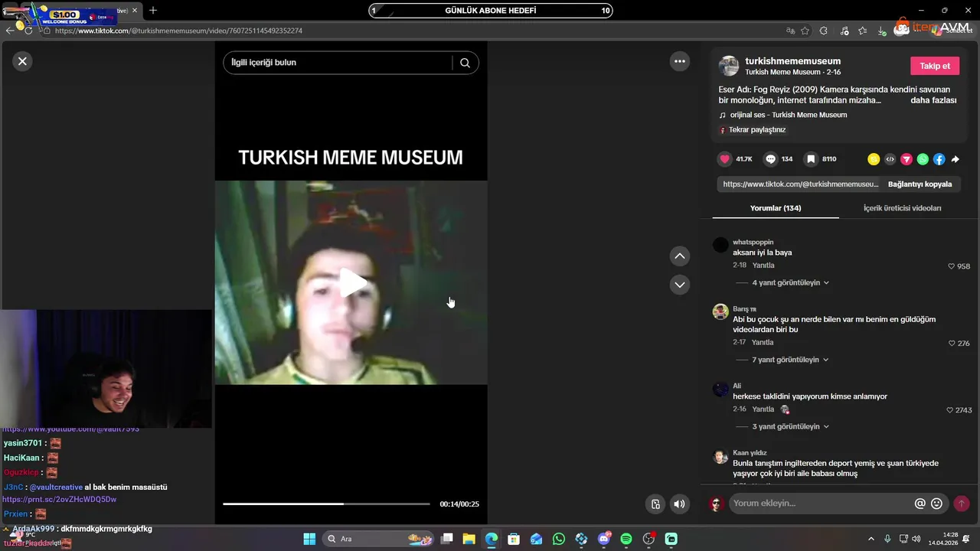
Task: Open Spotify from the taskbar
Action: point(626,539)
